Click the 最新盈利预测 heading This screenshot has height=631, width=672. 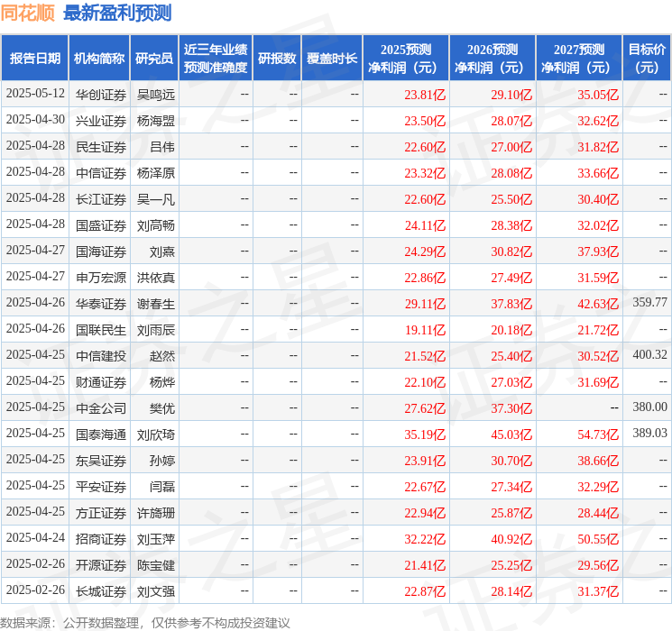pos(117,13)
